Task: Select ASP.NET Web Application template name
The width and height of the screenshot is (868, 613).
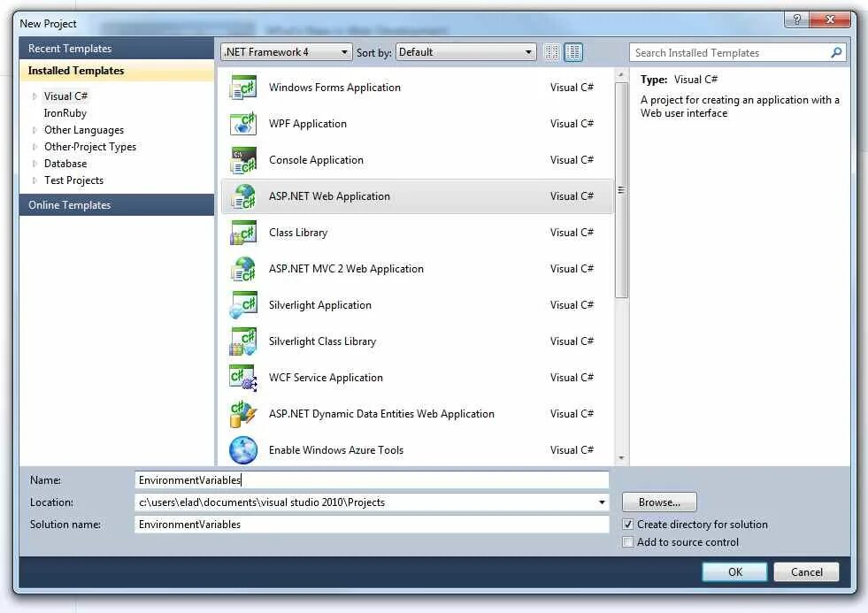Action: pyautogui.click(x=329, y=196)
